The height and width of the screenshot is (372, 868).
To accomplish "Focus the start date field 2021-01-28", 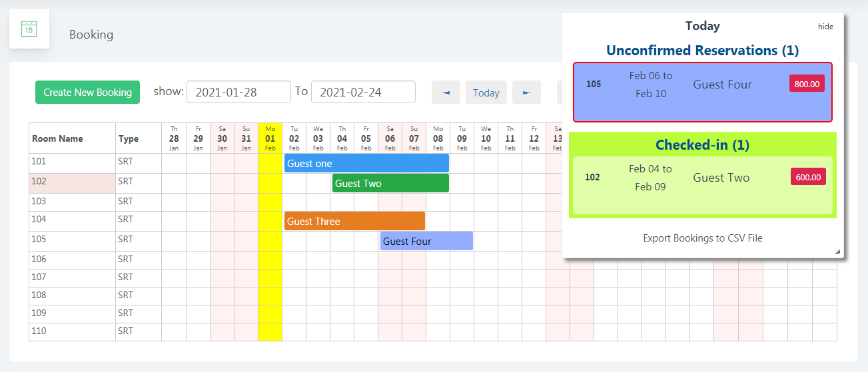I will tap(238, 92).
